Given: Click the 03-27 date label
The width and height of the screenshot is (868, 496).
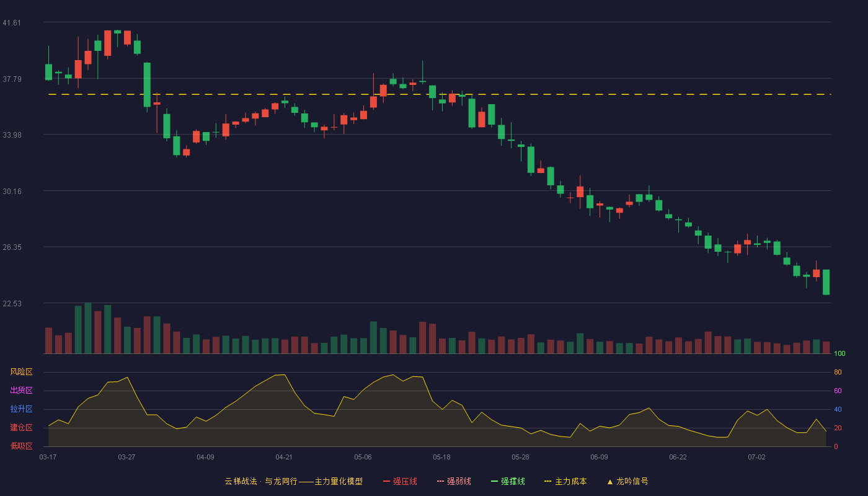Looking at the screenshot, I should (126, 457).
